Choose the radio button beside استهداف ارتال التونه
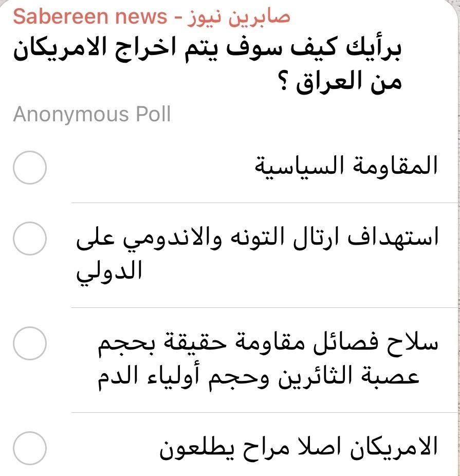Viewport: 460px width, 476px height. (29, 239)
